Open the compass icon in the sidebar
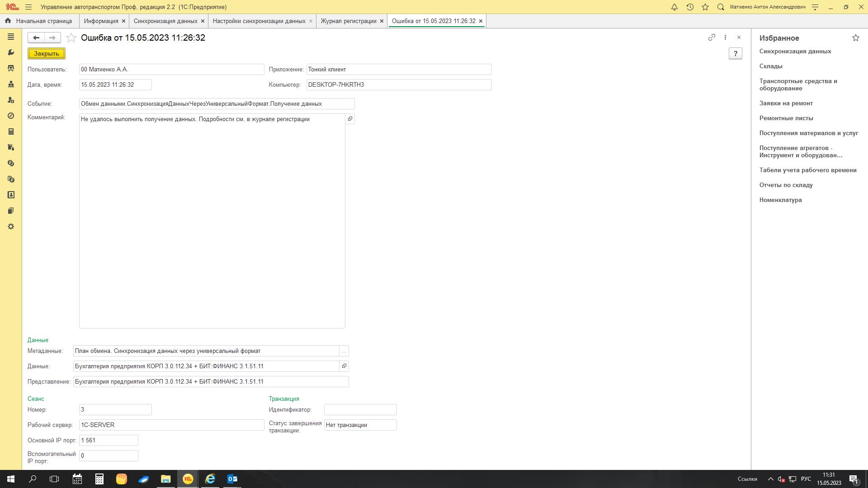 click(11, 116)
